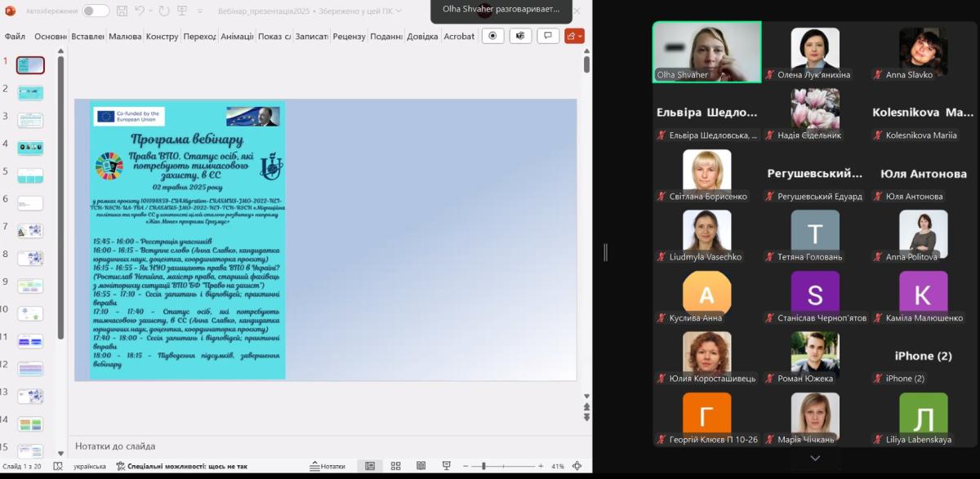This screenshot has height=479, width=980.
Task: Click the Next Slide double-arrow button
Action: click(586, 416)
